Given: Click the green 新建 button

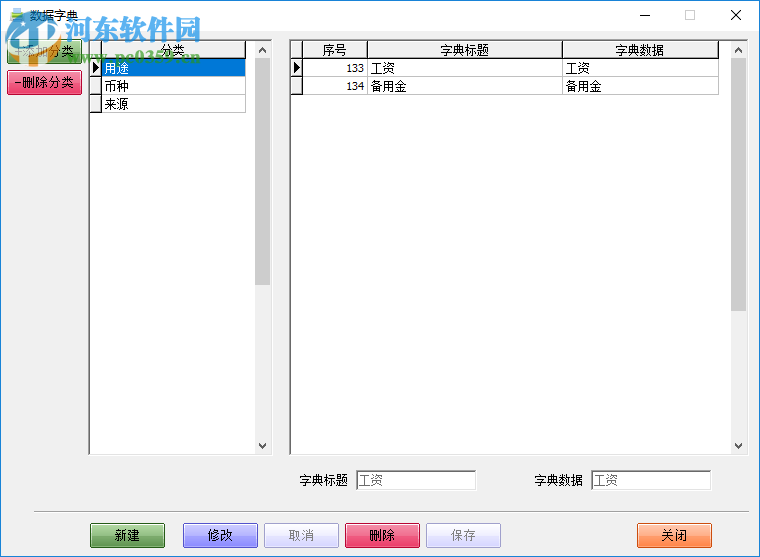Looking at the screenshot, I should coord(127,535).
